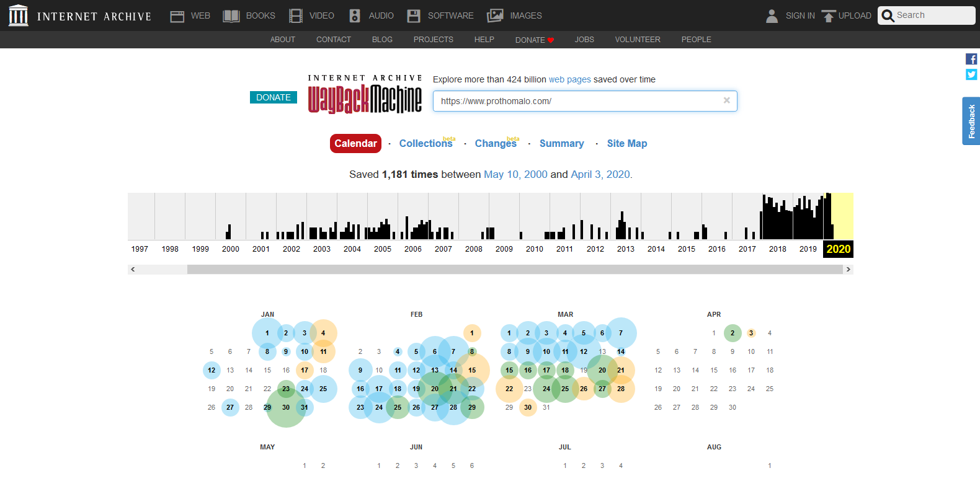Follow the 'web pages' link

click(570, 79)
